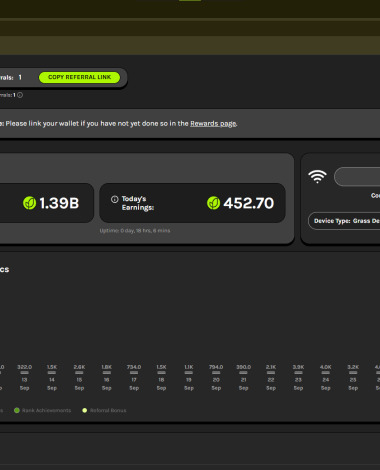Viewport: 380px width, 470px height.
Task: Select the 22 Sep bar marker
Action: (271, 373)
